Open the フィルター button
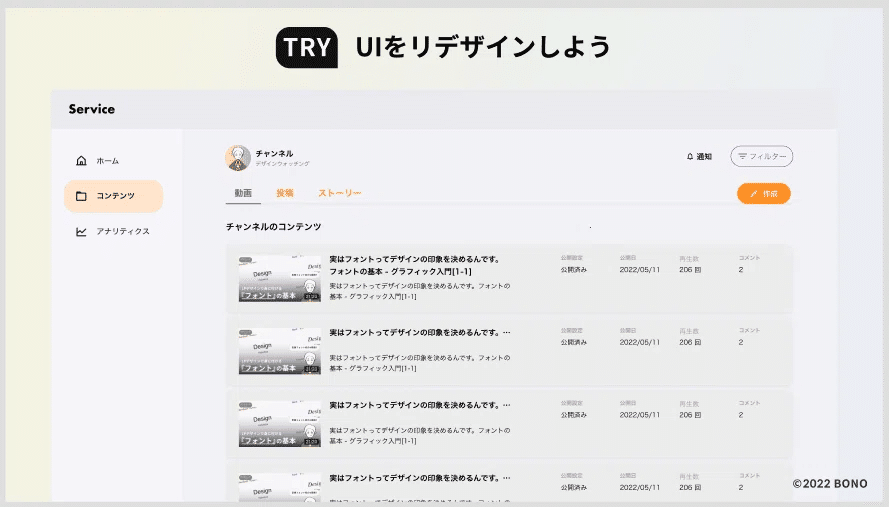Screen dimensions: 889x507 tap(761, 156)
